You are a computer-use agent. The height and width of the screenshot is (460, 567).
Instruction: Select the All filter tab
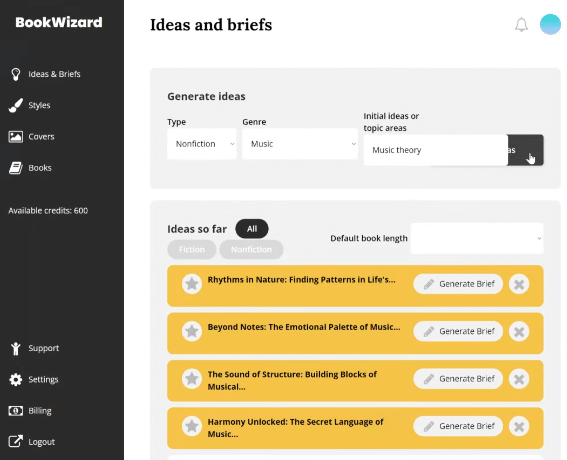click(252, 229)
